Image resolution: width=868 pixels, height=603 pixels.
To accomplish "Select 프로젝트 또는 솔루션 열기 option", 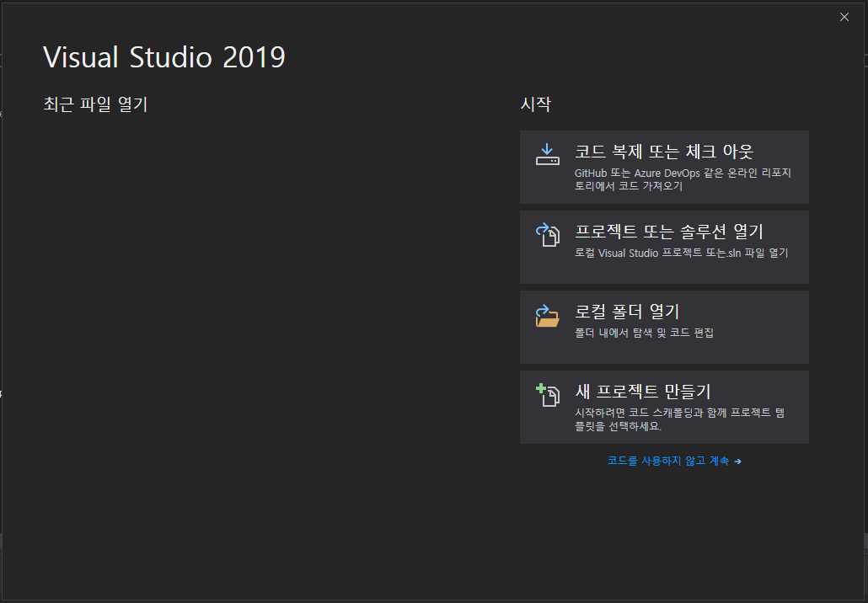I will (664, 247).
